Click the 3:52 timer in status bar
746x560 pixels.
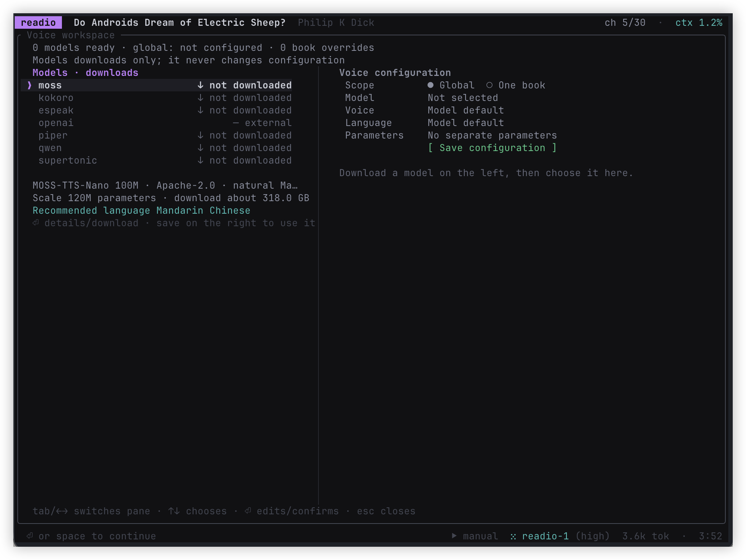[x=710, y=536]
